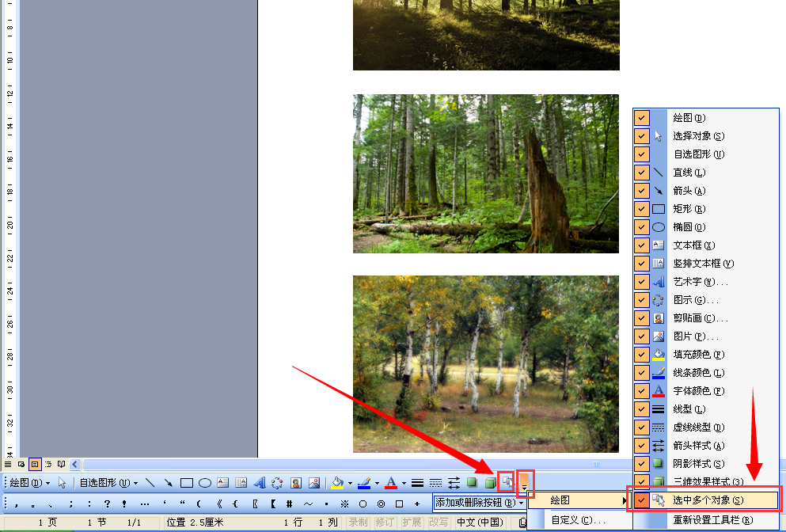Open 3-D Style in the drawing toolbar

(x=490, y=483)
